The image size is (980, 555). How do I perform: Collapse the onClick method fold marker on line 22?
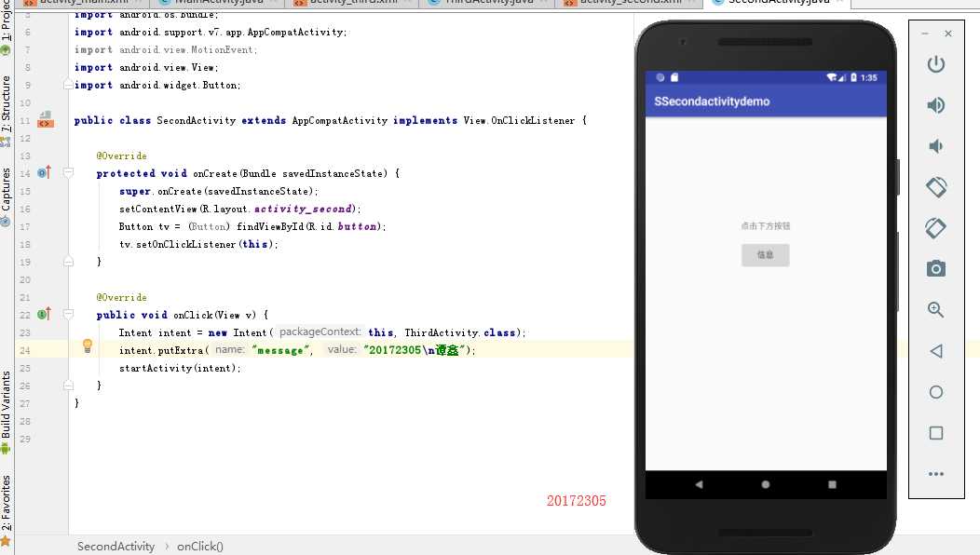[x=68, y=315]
